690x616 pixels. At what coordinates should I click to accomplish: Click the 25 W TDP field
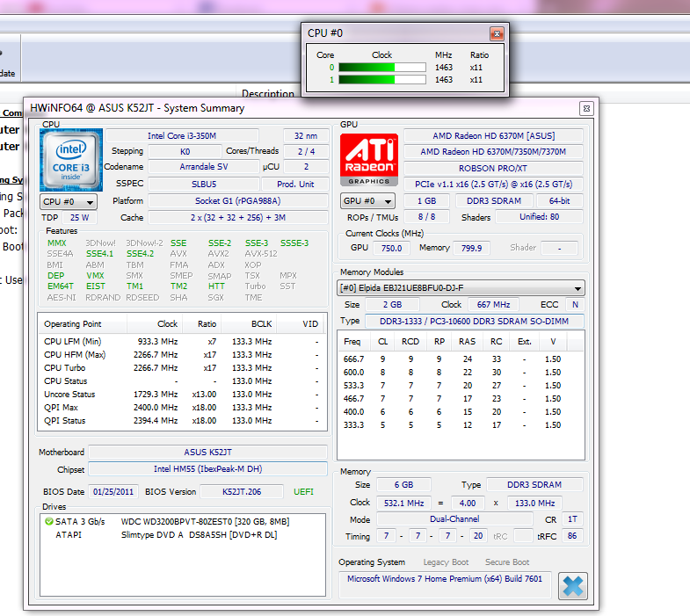click(x=79, y=218)
